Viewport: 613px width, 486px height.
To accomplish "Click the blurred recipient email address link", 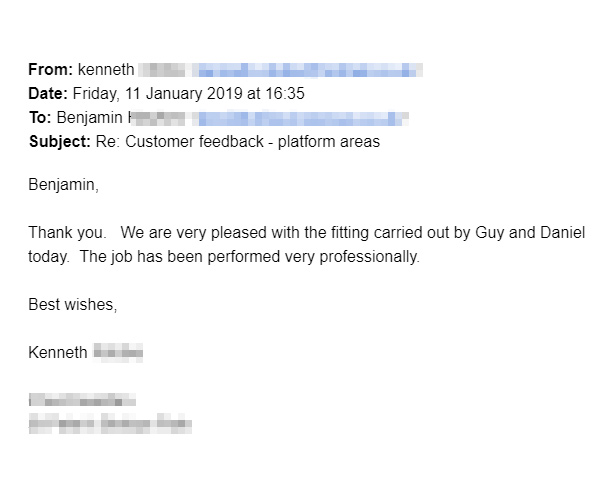I will click(x=300, y=118).
